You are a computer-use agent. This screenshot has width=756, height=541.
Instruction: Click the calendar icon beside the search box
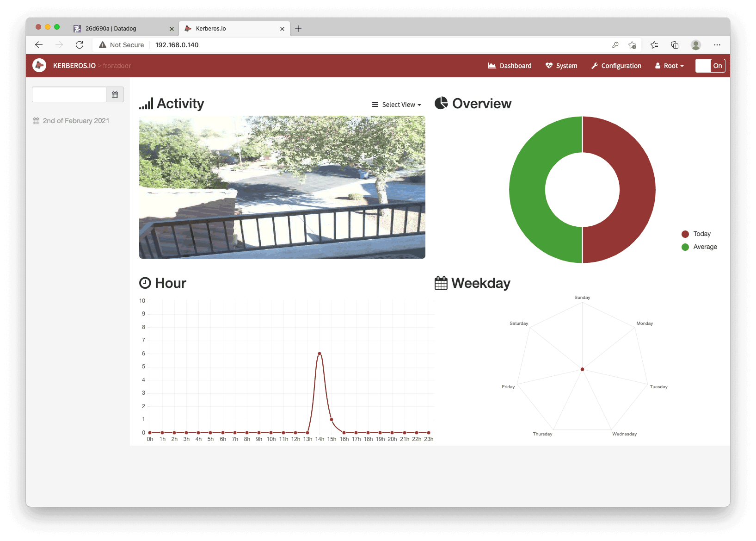pos(115,94)
